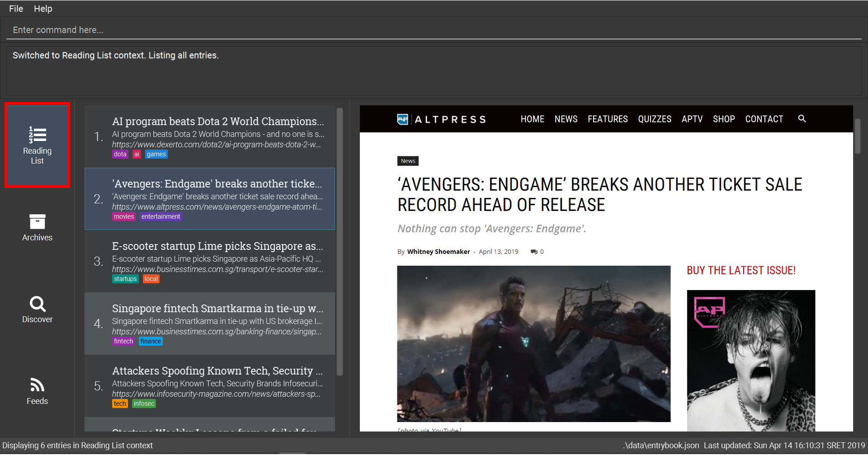Click the comments bubble icon near article date
Viewport: 868px width, 455px height.
(534, 252)
